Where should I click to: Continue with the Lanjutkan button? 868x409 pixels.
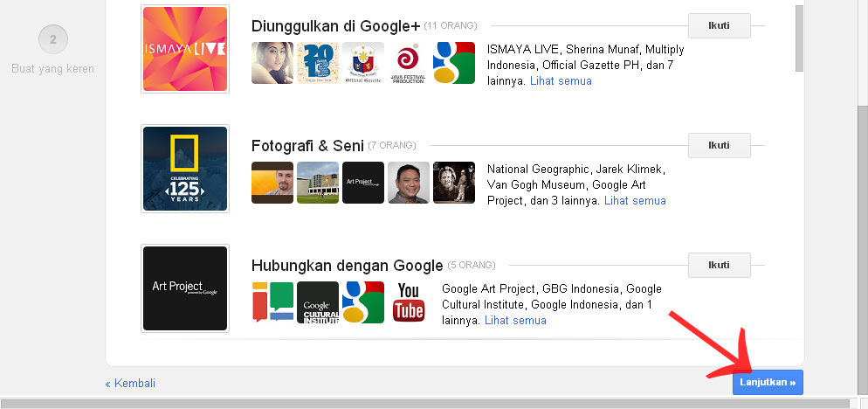click(768, 383)
